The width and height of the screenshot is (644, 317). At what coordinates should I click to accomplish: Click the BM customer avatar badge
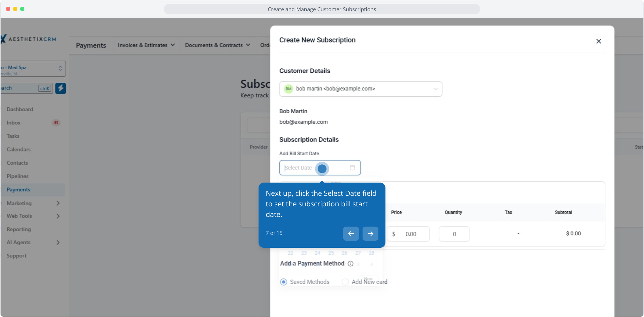289,89
